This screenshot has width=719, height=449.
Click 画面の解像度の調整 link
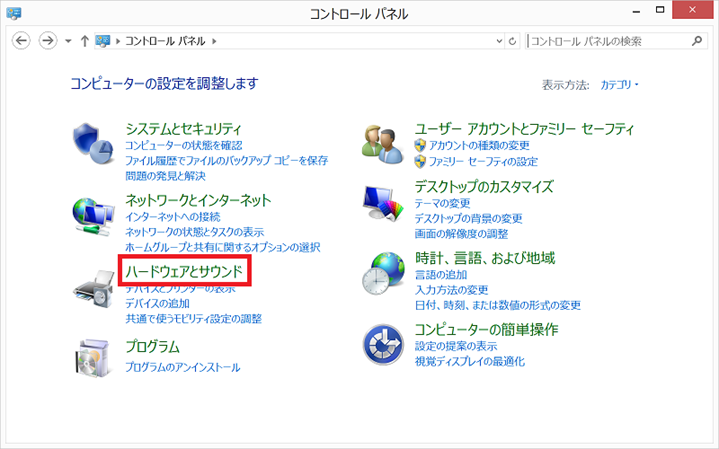coord(461,234)
